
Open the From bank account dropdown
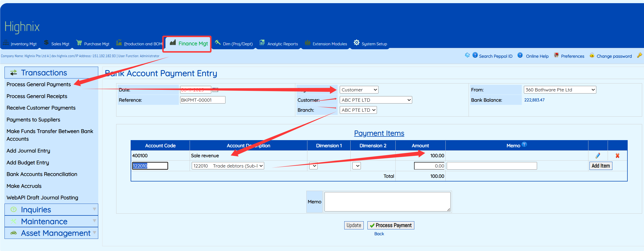click(560, 90)
